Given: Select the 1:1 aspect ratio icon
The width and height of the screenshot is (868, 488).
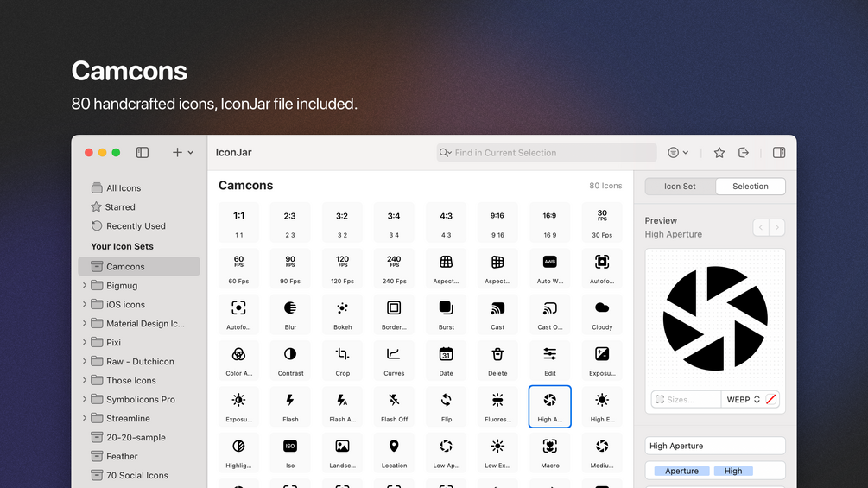Looking at the screenshot, I should (238, 223).
